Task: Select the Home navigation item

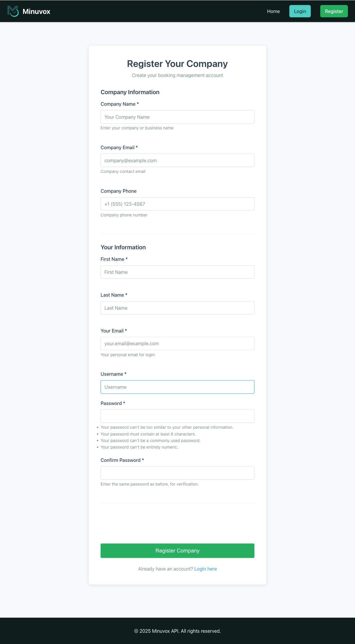Action: (273, 11)
